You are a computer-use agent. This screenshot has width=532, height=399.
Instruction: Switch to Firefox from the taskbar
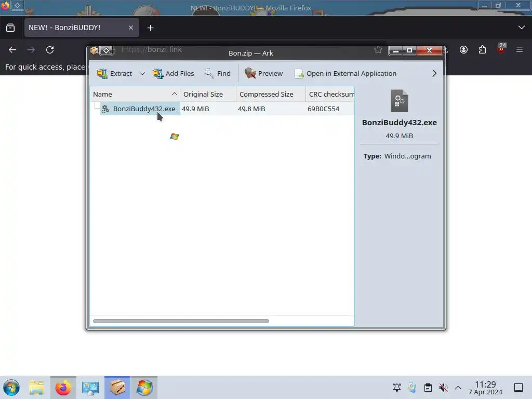63,388
